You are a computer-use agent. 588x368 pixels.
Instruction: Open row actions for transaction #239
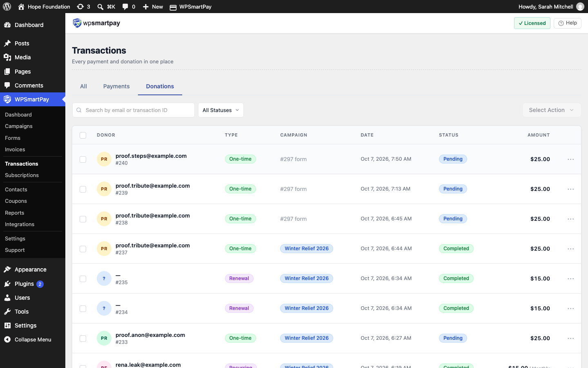pos(571,189)
